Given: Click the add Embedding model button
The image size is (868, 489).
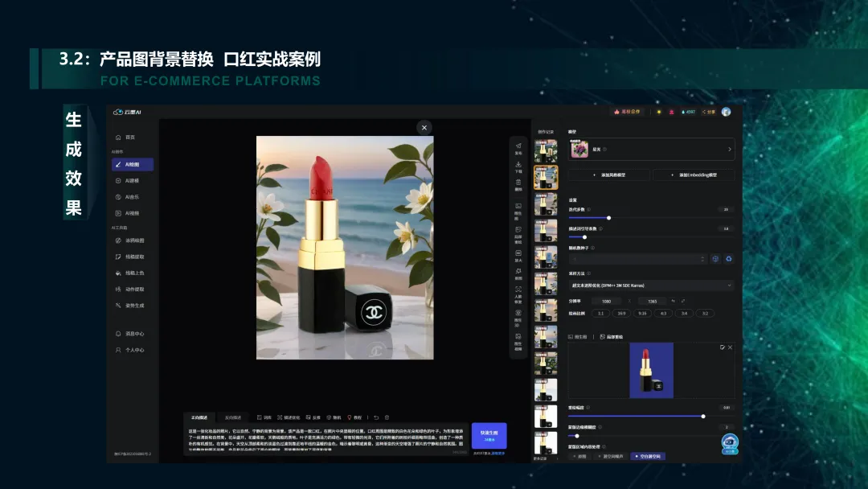Looking at the screenshot, I should click(694, 175).
